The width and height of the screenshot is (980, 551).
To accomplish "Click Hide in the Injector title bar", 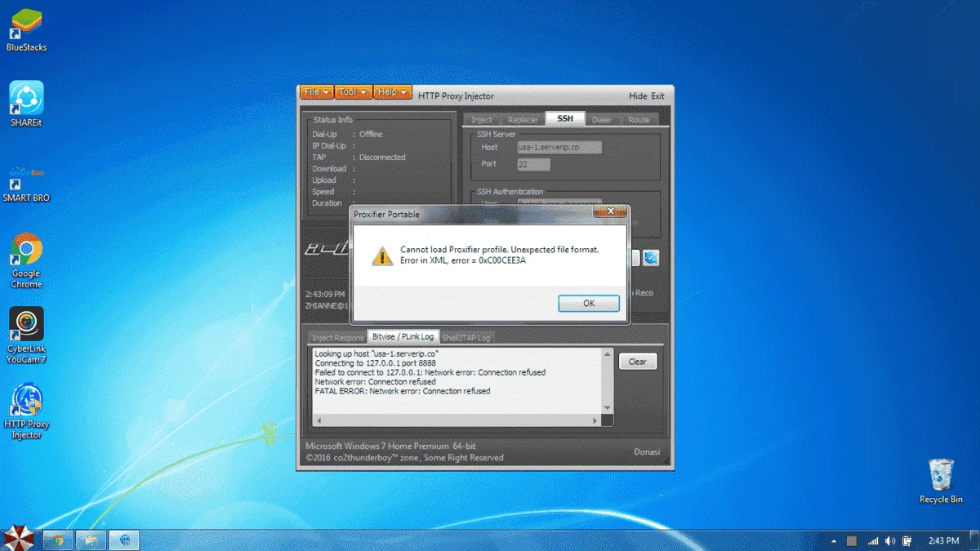I will (638, 96).
